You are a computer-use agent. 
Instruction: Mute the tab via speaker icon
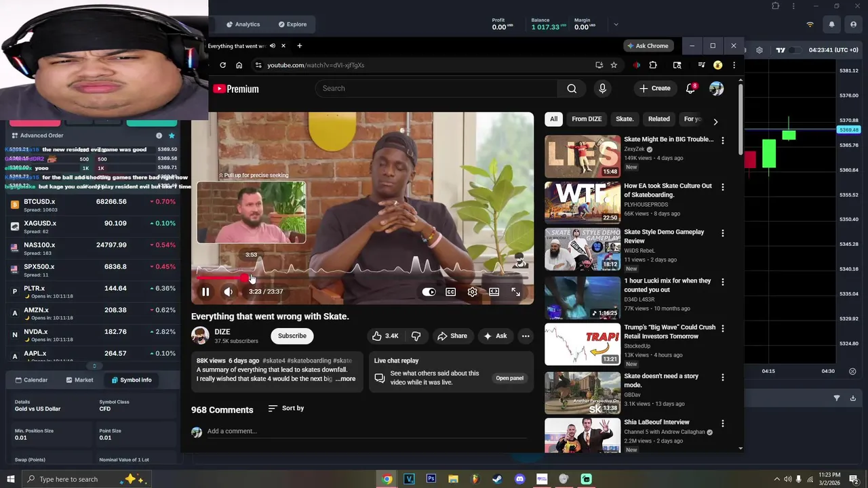(272, 46)
